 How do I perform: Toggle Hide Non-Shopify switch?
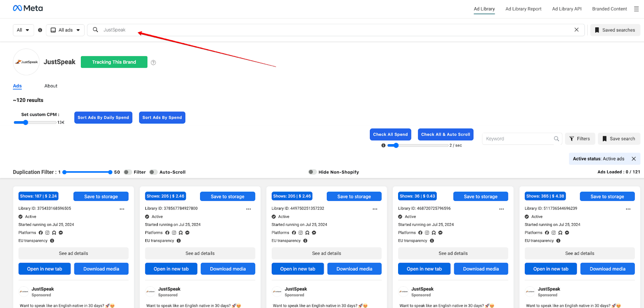[312, 172]
